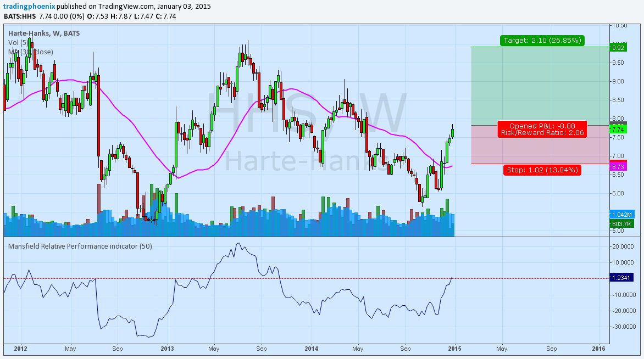Viewport: 644px width, 359px height.
Task: Click the C:7.74 close value in header
Action: (x=165, y=16)
